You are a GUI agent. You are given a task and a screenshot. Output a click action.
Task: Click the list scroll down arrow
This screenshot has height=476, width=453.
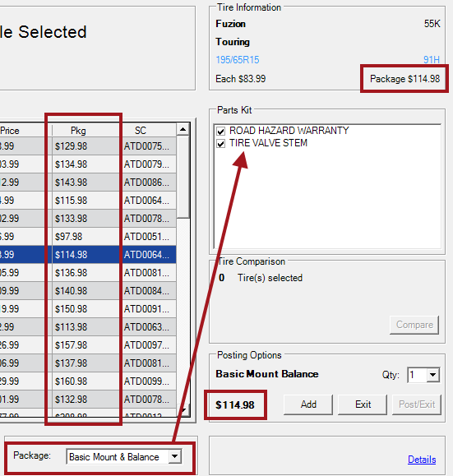(183, 410)
